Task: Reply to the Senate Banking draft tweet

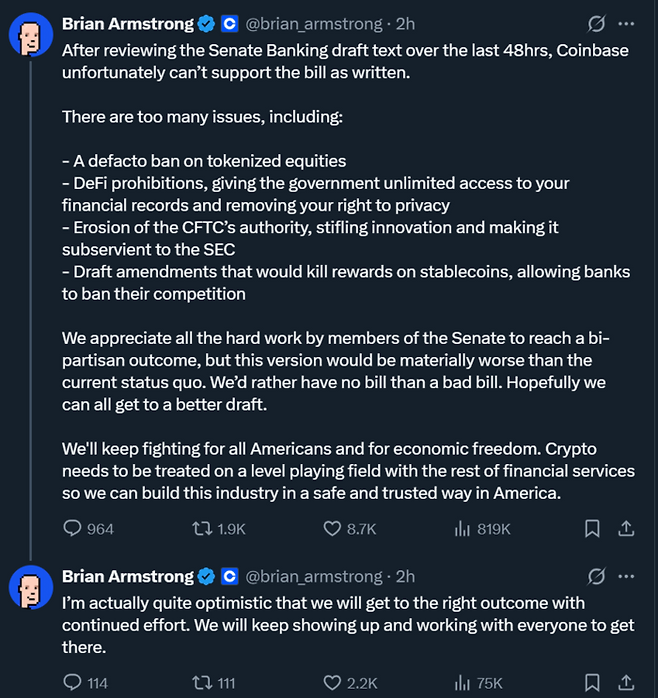Action: pyautogui.click(x=73, y=529)
